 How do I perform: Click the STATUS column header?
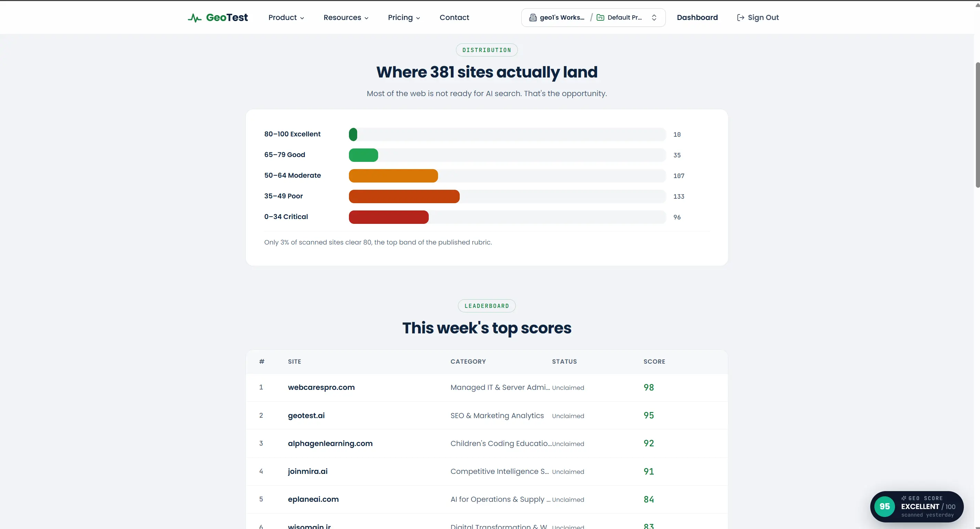click(x=564, y=361)
